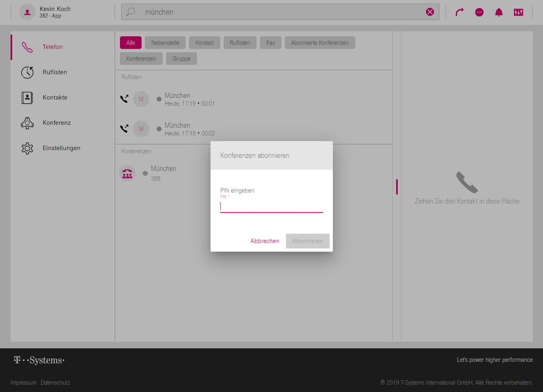Click the search magnifier icon

click(131, 12)
